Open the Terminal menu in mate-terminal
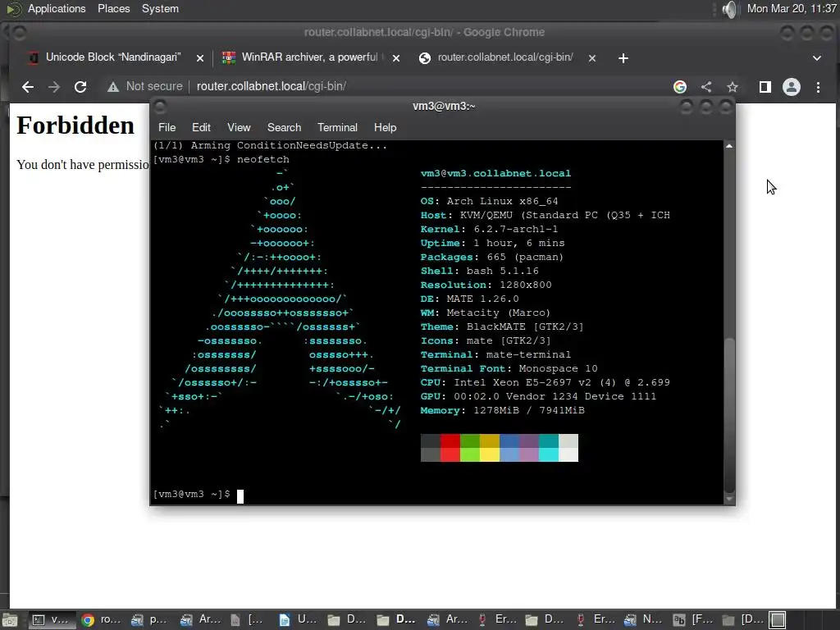The width and height of the screenshot is (840, 630). tap(337, 127)
